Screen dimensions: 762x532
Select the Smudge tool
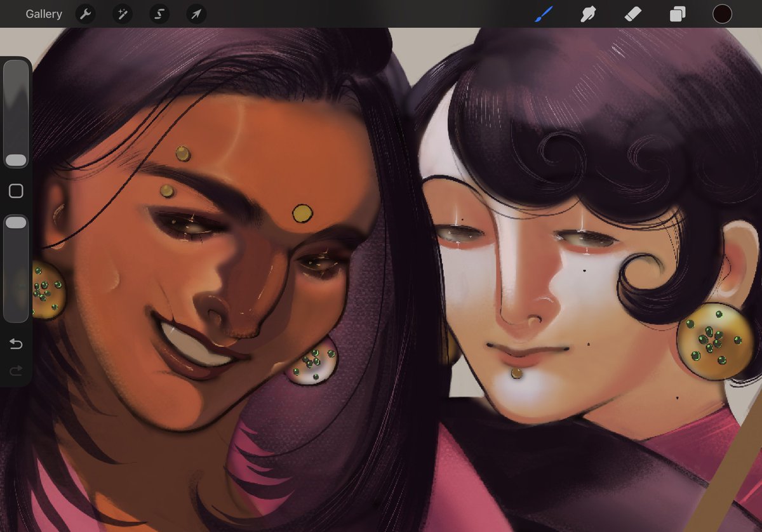tap(588, 14)
